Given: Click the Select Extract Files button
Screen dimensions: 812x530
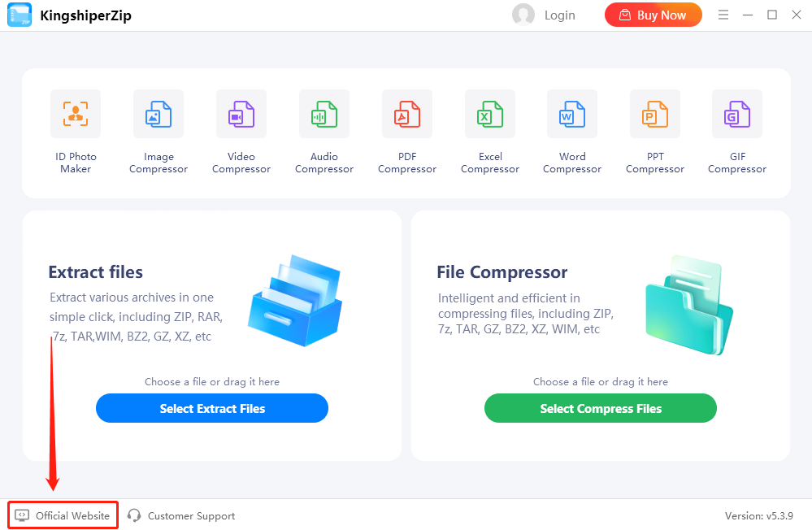Looking at the screenshot, I should 212,408.
